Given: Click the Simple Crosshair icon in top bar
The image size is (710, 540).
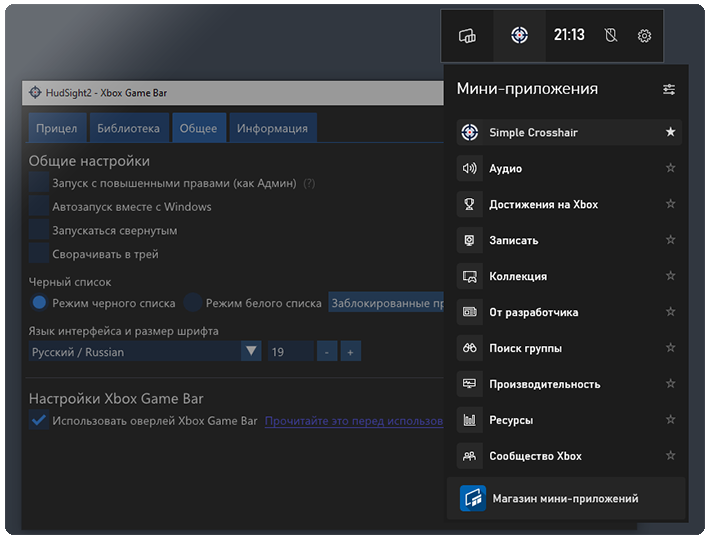Looking at the screenshot, I should click(519, 35).
